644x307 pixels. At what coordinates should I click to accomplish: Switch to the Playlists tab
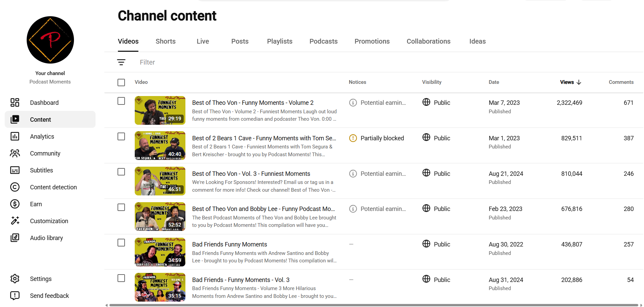(280, 41)
